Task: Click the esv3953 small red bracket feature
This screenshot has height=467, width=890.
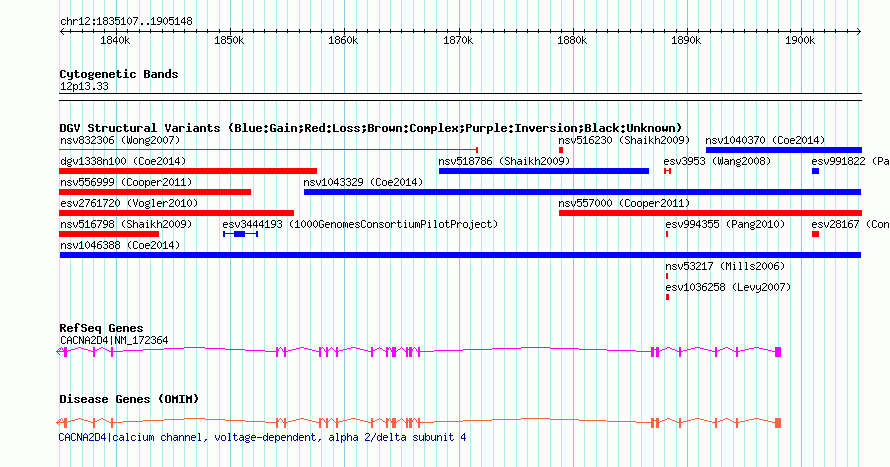Action: 668,171
